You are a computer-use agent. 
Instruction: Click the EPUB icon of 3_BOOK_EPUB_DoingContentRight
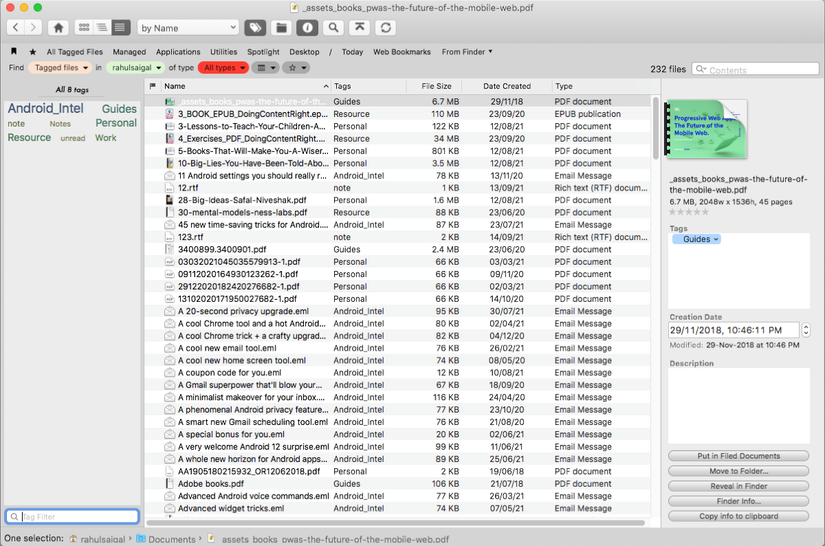pos(169,114)
